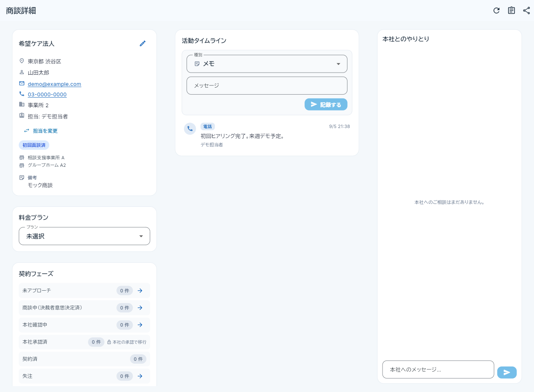This screenshot has width=534, height=392.
Task: Click the 契約済 phase row
Action: (84, 359)
